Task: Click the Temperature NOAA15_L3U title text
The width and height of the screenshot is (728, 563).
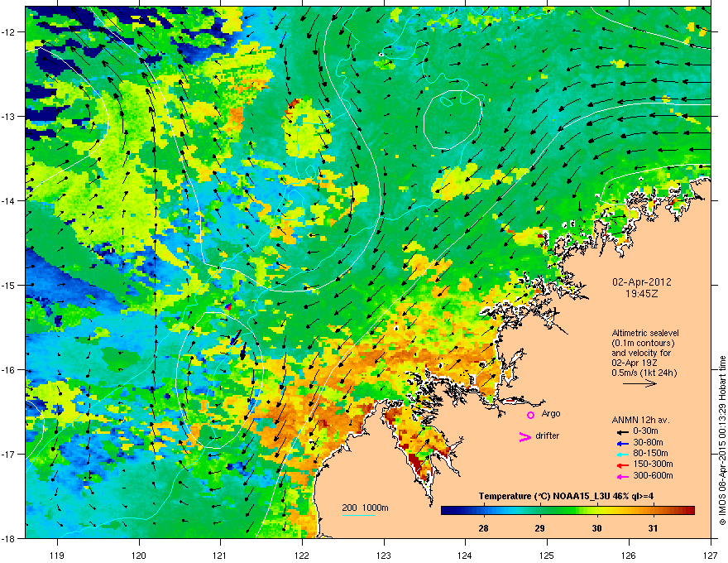Action: point(566,497)
